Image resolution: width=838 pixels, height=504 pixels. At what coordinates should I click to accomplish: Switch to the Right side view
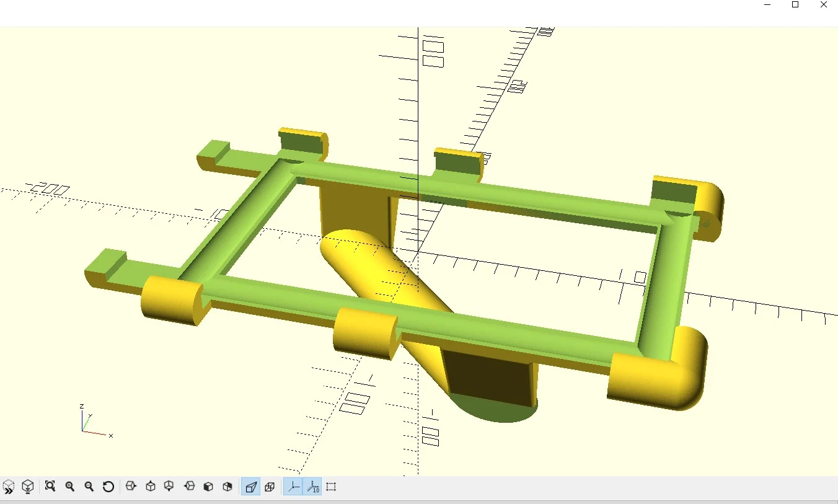[x=131, y=487]
